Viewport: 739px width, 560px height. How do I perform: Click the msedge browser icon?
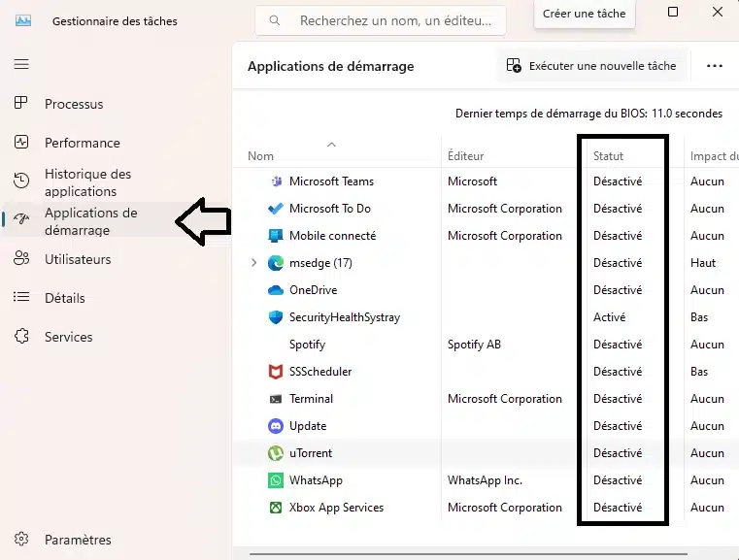click(x=276, y=263)
